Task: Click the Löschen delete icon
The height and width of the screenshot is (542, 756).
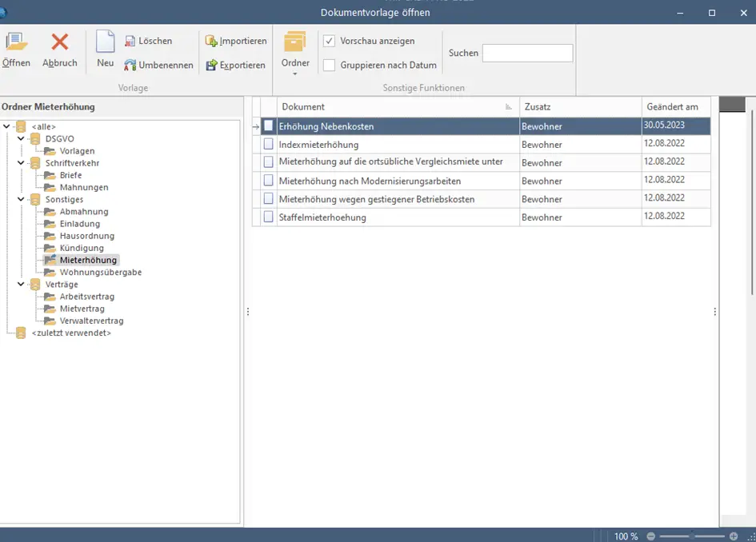Action: pos(130,42)
